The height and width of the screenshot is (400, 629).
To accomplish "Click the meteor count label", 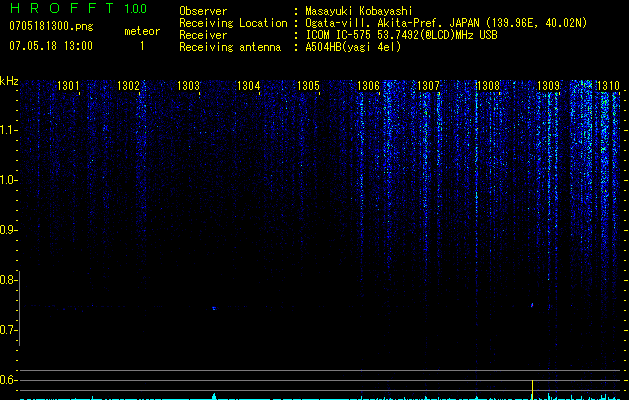I will click(142, 31).
